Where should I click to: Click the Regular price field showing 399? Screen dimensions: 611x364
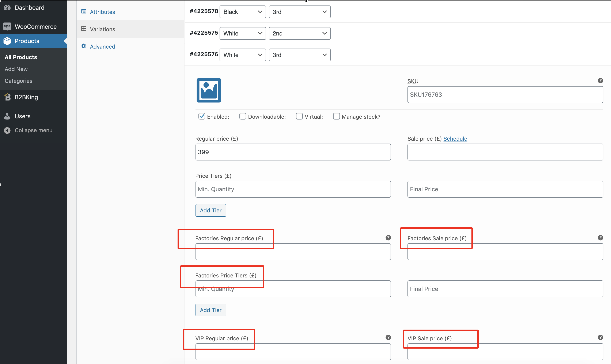point(293,152)
